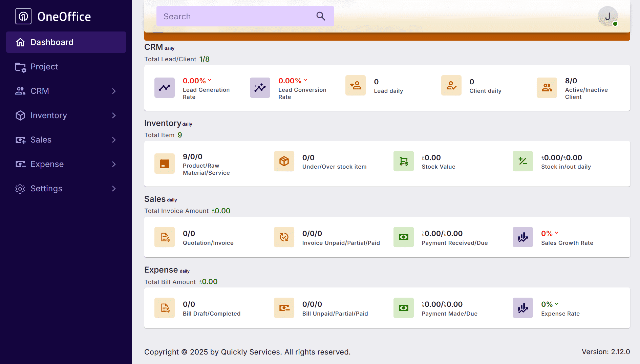The image size is (640, 364).
Task: Click the Stock Value shopping cart icon
Action: coord(403,161)
